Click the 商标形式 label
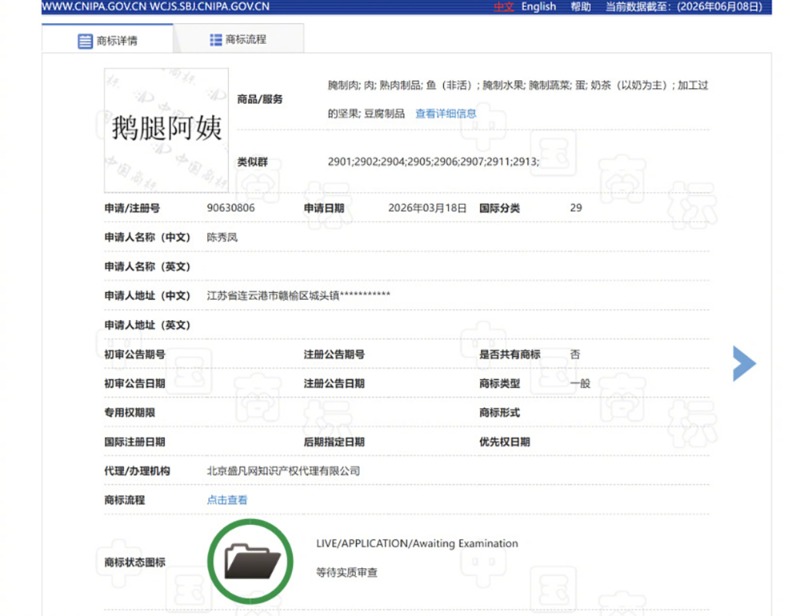This screenshot has width=800, height=616. pos(499,412)
